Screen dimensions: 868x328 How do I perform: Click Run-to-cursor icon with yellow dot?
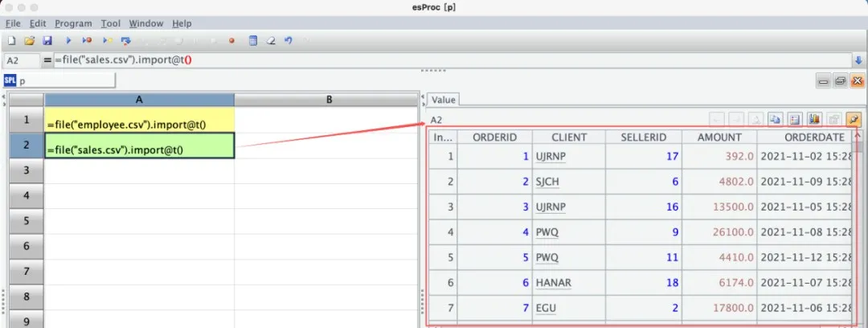pos(108,40)
